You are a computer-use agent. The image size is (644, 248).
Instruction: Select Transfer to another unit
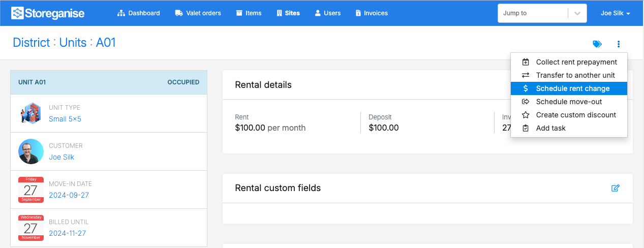[575, 75]
